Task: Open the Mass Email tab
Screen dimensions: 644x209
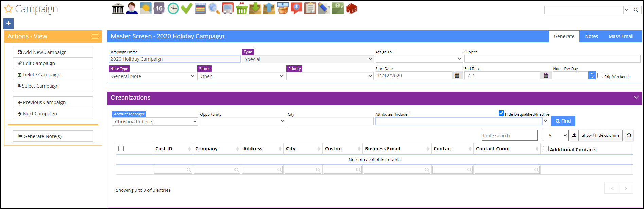Action: click(621, 36)
